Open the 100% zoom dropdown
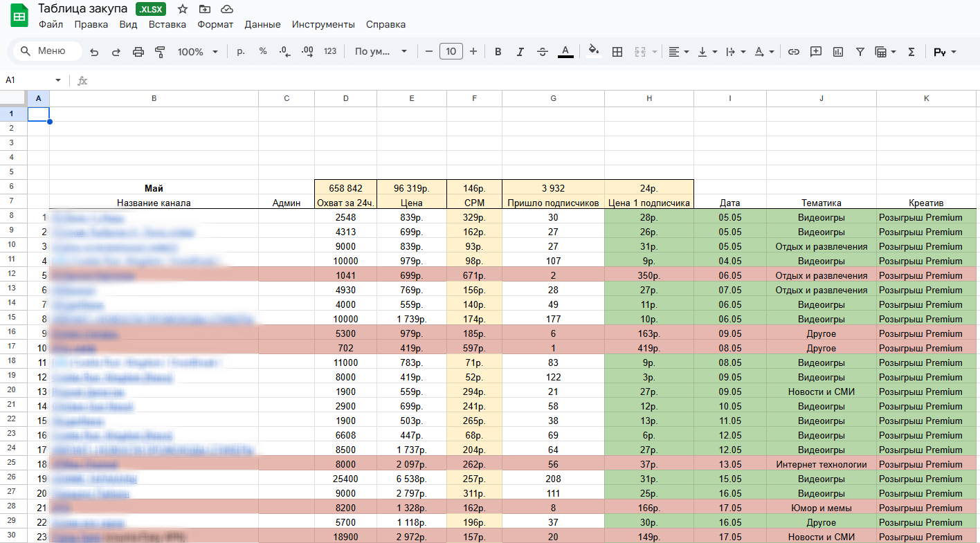 197,52
